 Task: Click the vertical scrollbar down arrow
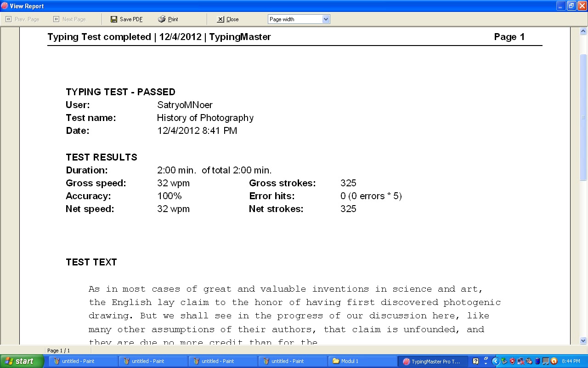click(x=583, y=341)
